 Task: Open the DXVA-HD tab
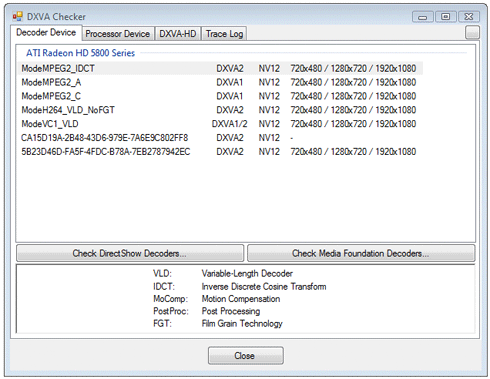tap(178, 34)
